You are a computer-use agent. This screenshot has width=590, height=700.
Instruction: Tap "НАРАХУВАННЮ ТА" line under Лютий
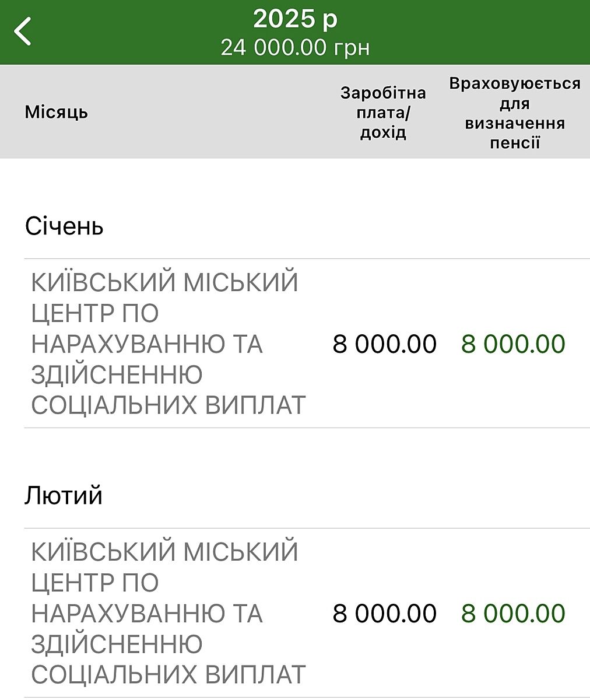pos(147,614)
